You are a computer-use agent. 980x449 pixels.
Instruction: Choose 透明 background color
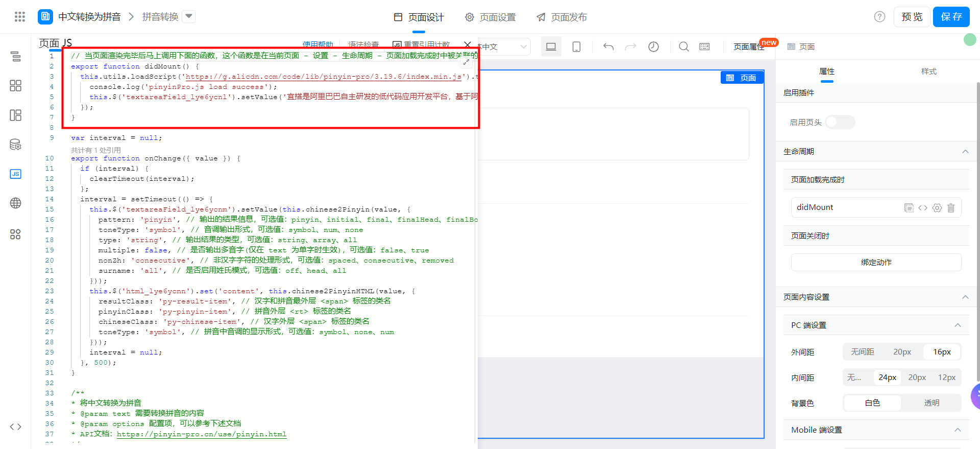pyautogui.click(x=932, y=403)
